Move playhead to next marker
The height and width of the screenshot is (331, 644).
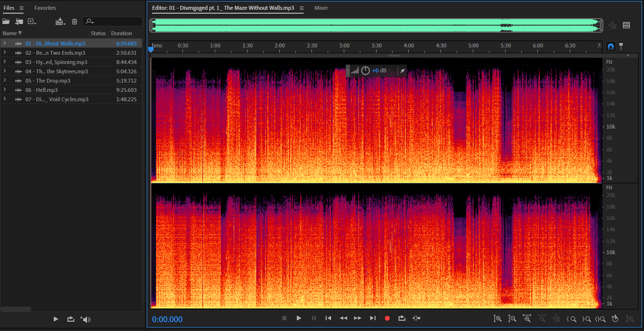tap(373, 318)
